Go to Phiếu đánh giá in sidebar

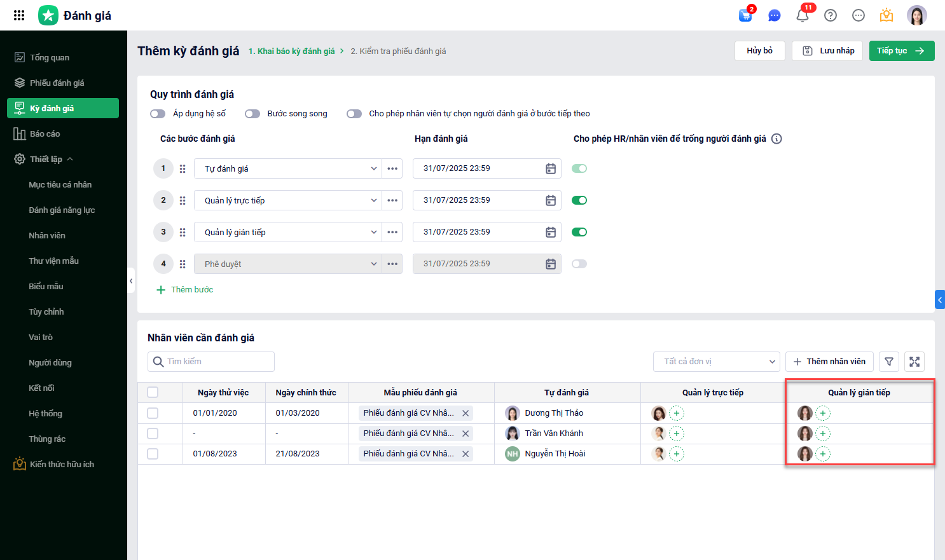(57, 83)
